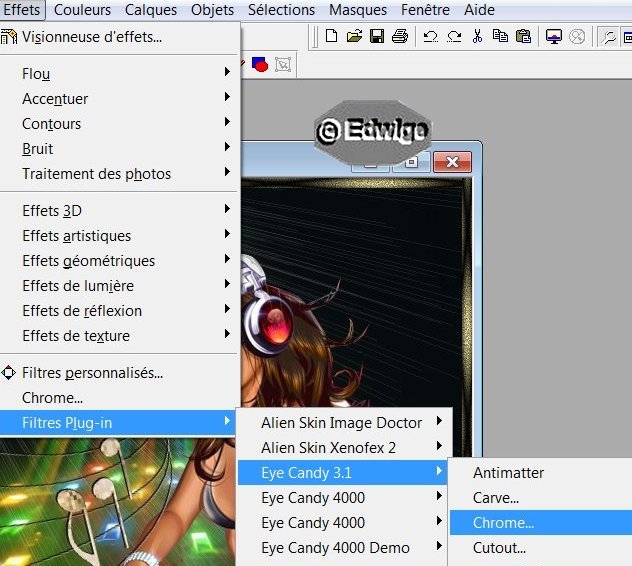
Task: Open the Effets de lumière entry
Action: coord(119,286)
